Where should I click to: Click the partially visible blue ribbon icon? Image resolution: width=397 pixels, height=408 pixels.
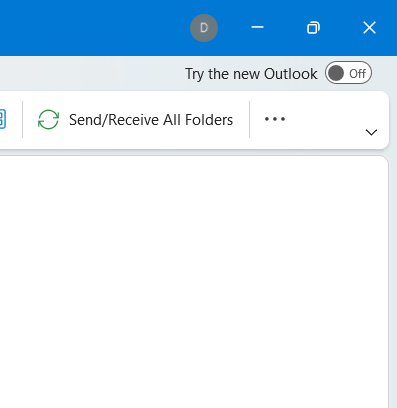tap(2, 119)
